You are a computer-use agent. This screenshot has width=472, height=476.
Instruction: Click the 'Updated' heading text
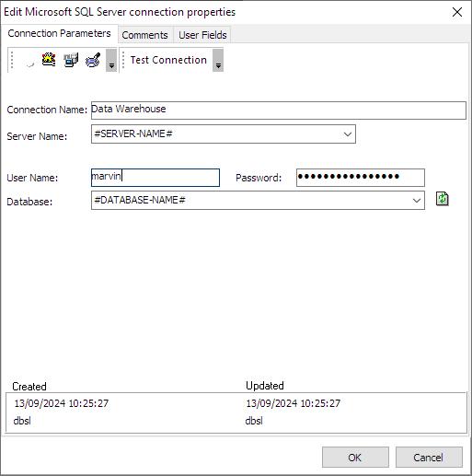click(265, 386)
